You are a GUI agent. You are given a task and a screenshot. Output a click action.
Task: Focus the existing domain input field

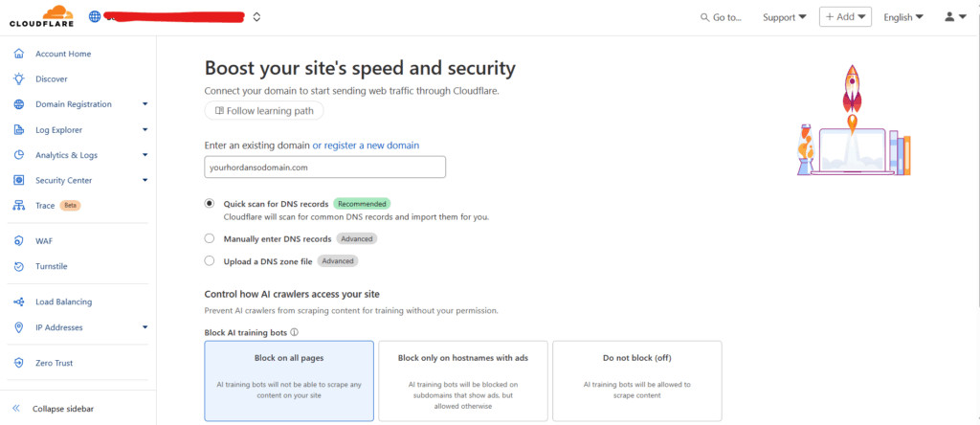point(325,167)
